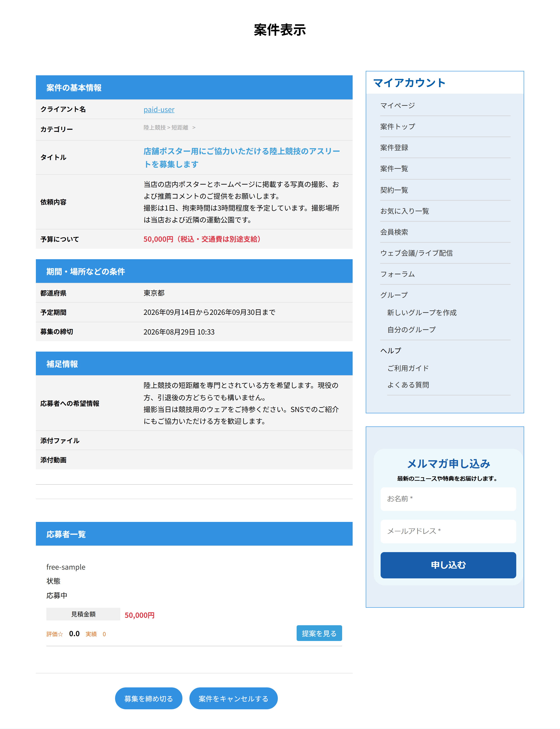
Task: Click the 陸上競技 category breadcrumb
Action: [x=154, y=127]
